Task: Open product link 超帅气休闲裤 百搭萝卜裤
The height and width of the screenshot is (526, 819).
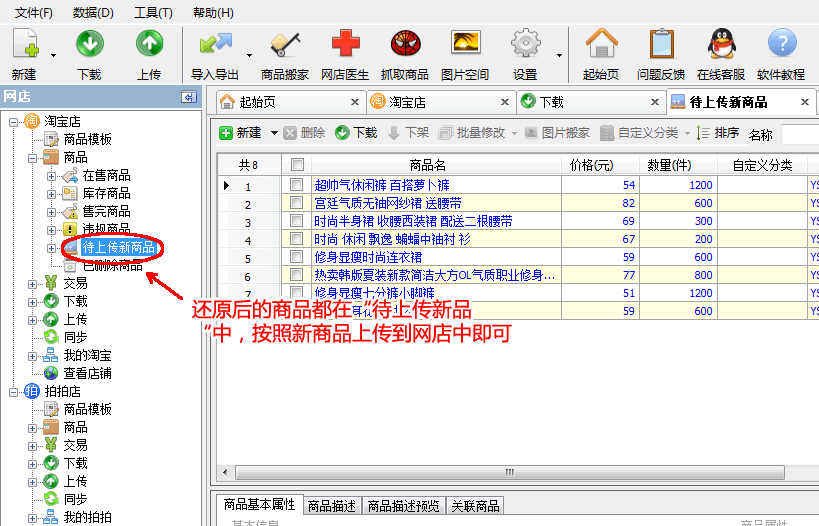Action: pyautogui.click(x=382, y=185)
